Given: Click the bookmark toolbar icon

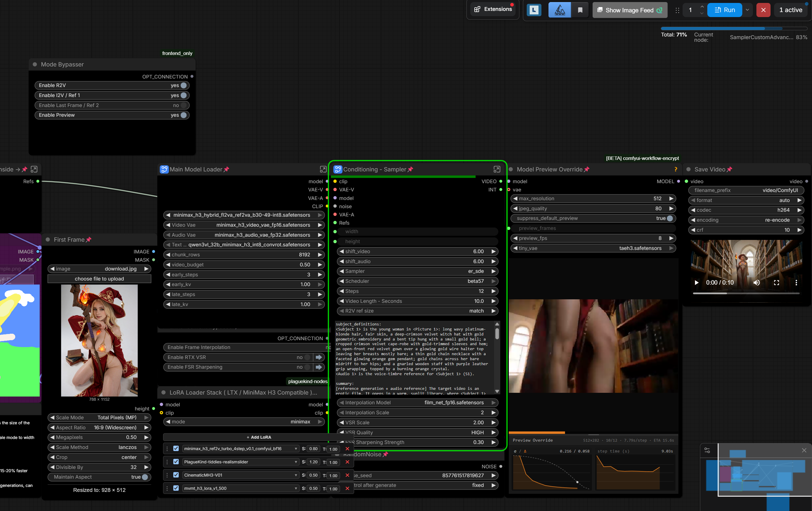Looking at the screenshot, I should click(x=580, y=10).
